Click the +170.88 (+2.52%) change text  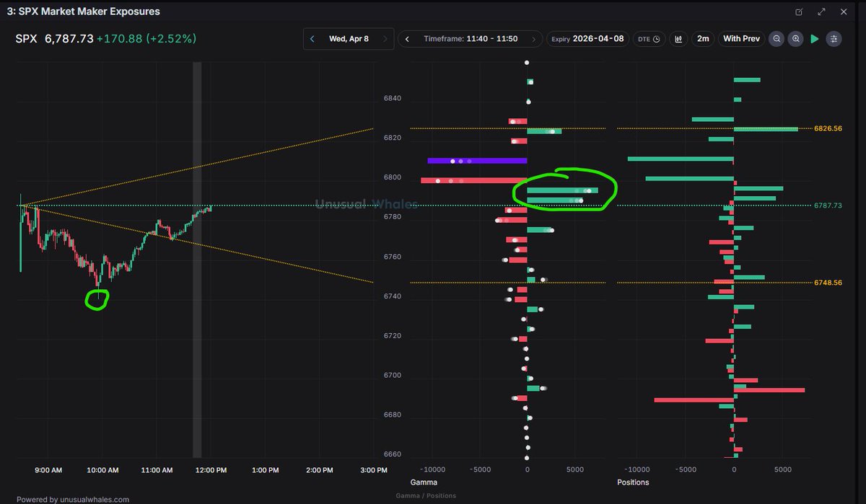146,39
